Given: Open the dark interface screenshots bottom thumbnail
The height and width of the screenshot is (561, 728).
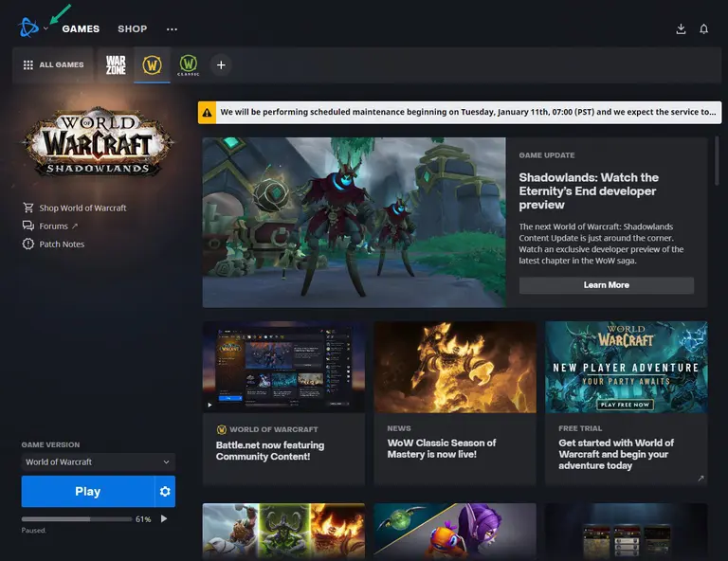Looking at the screenshot, I should tap(627, 532).
